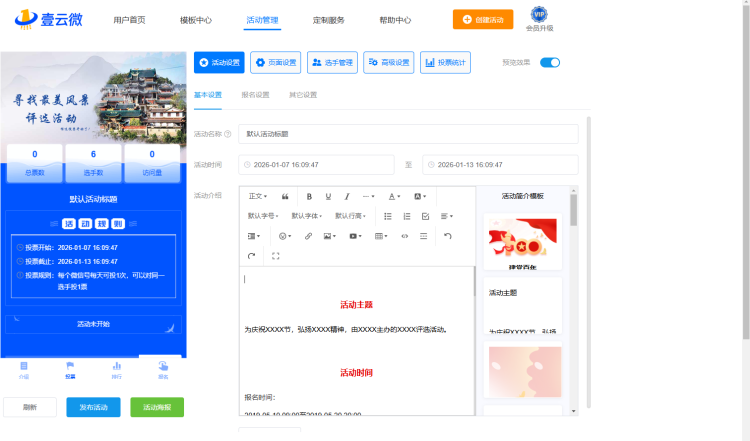Screen dimensions: 750x441
Task: Open the 排行 ranking tab in the phone preview
Action: (117, 369)
